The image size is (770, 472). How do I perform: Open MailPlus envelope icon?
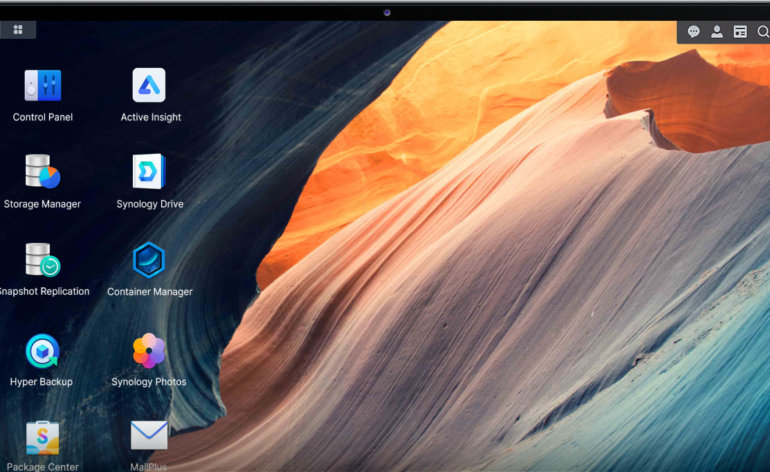149,435
